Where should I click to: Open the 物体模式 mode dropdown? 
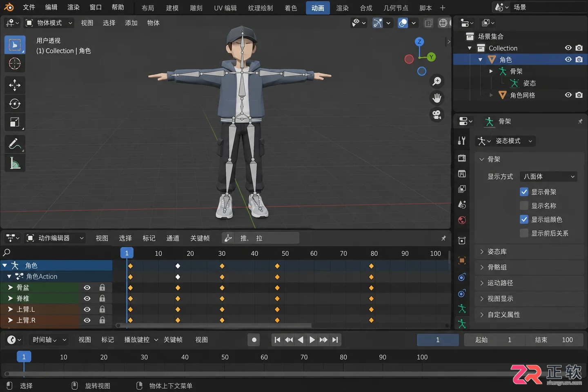49,23
